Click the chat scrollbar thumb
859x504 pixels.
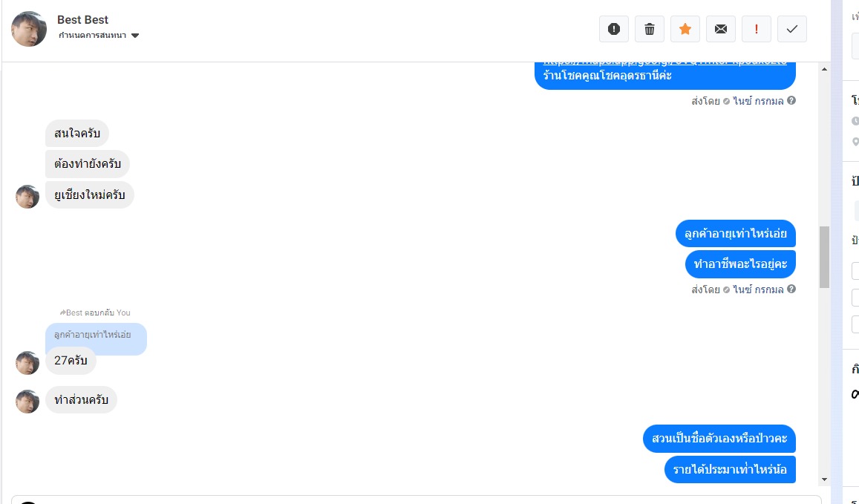pyautogui.click(x=824, y=257)
